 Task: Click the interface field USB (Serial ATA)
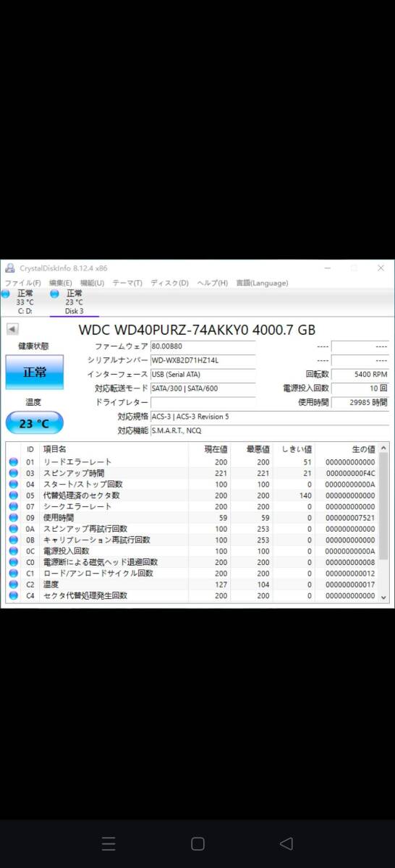coord(203,375)
